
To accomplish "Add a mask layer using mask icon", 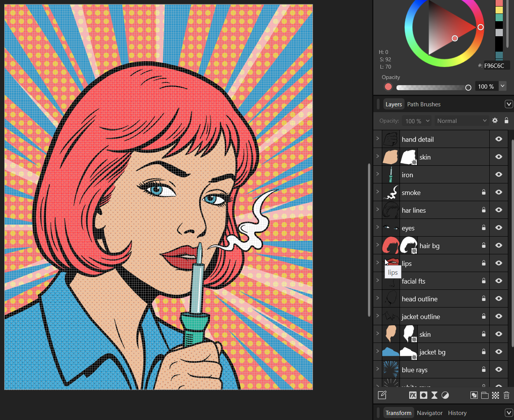I will coord(423,395).
